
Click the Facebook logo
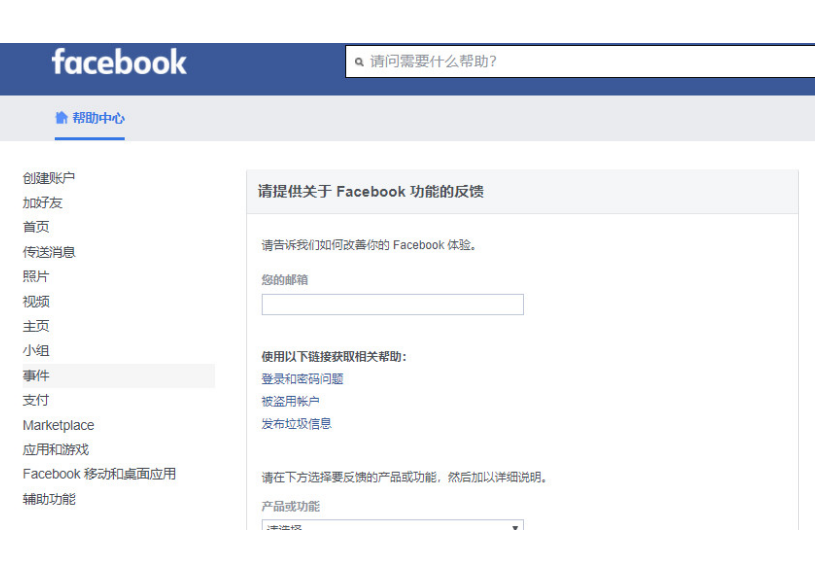tap(119, 63)
